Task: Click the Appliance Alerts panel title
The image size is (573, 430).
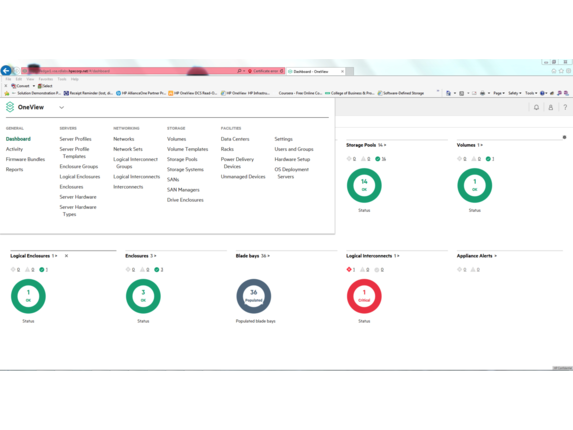Action: (x=477, y=256)
